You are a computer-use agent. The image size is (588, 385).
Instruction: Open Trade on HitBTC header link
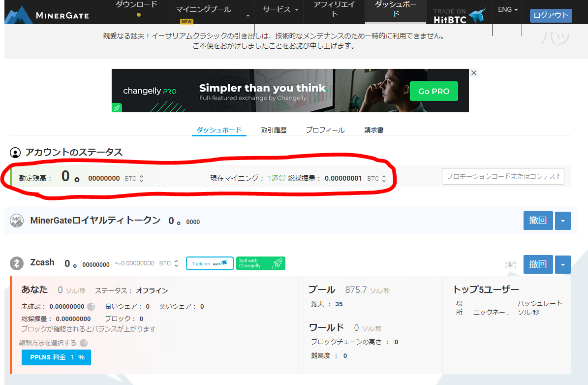pos(459,15)
